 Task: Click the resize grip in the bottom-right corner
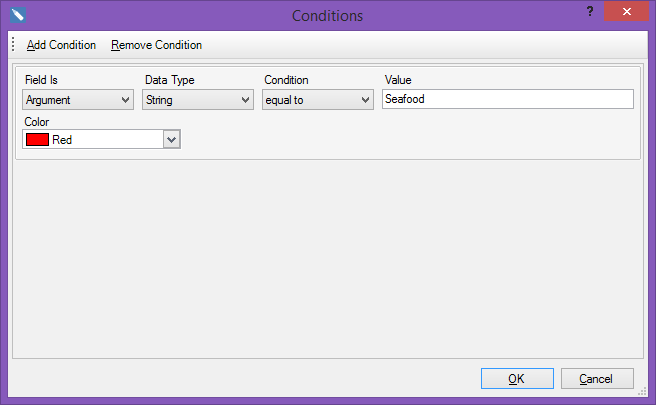click(642, 392)
